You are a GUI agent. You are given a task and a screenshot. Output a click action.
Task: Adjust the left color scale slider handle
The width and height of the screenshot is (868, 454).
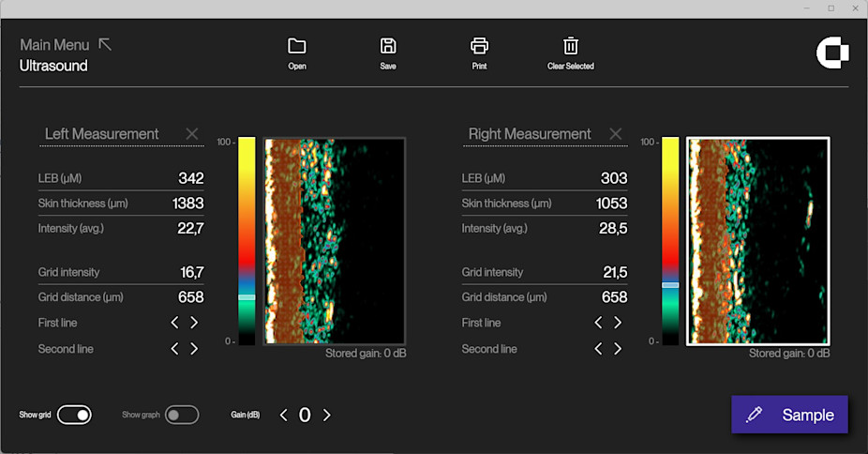pos(247,296)
